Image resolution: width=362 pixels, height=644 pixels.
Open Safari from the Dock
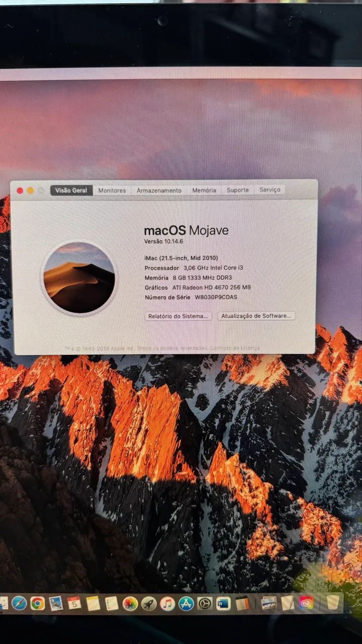point(19,603)
